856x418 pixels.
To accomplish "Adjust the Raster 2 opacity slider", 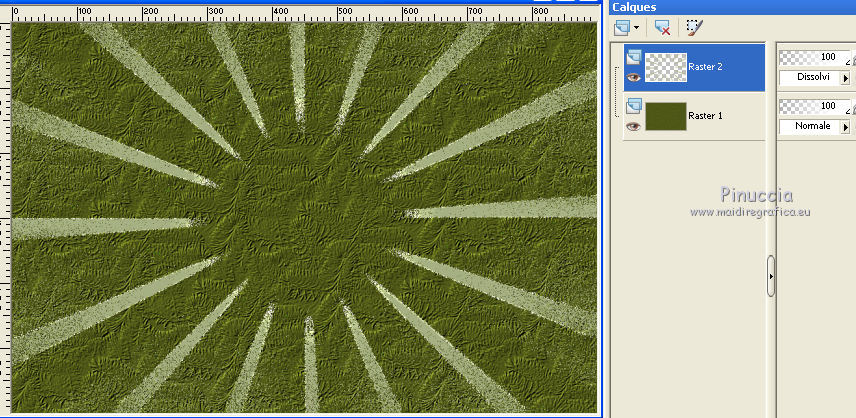I will pos(815,57).
